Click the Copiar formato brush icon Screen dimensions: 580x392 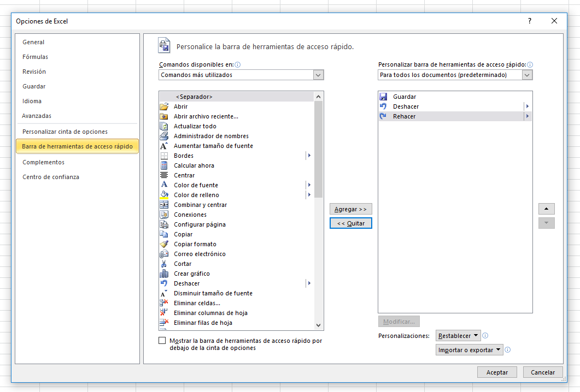[x=164, y=244]
